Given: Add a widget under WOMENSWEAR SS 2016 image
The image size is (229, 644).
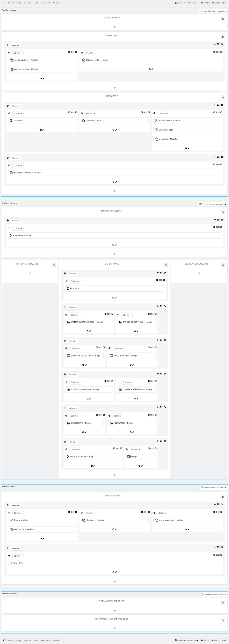Looking at the screenshot, I should point(87,331).
